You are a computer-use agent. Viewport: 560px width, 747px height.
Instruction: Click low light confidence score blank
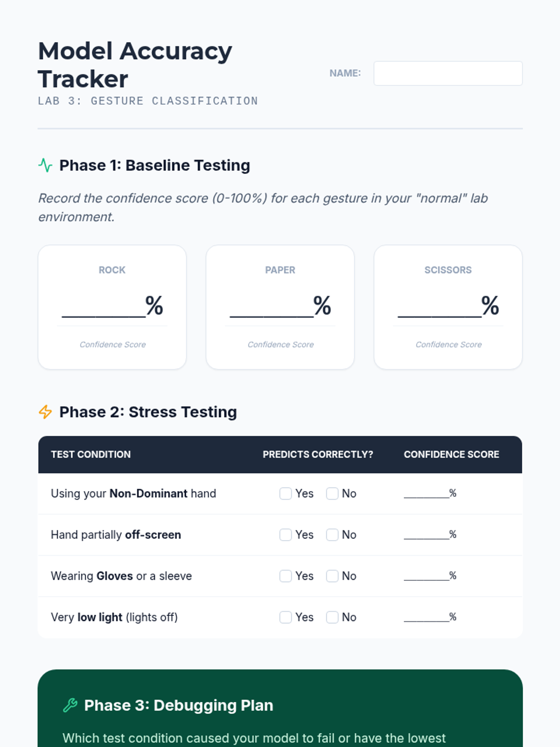(426, 617)
